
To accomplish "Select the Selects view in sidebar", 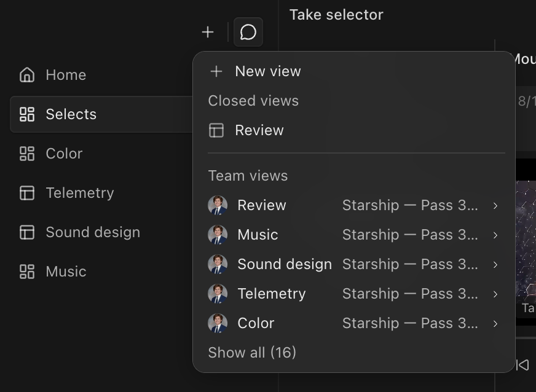I will pyautogui.click(x=101, y=114).
